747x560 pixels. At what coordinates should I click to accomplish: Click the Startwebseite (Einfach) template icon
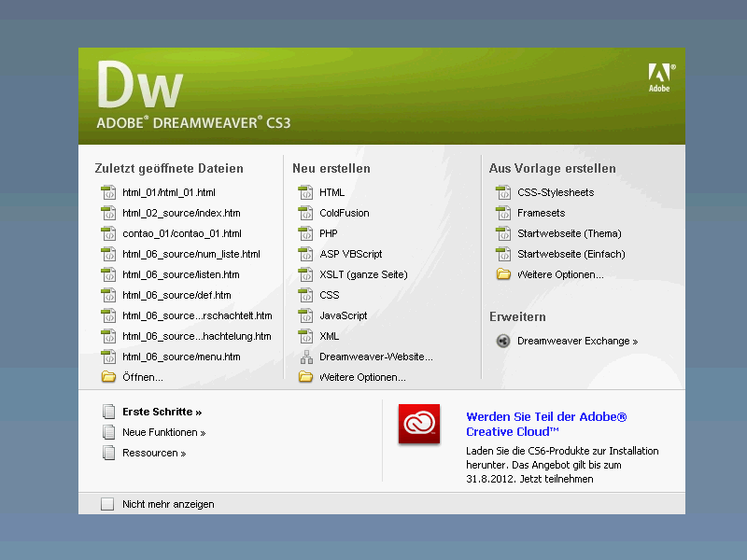point(503,254)
